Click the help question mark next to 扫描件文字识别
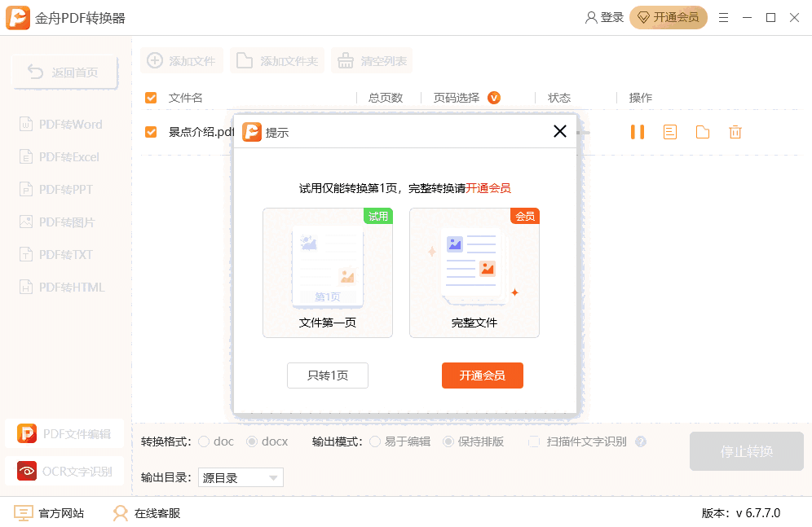The height and width of the screenshot is (527, 812). [x=641, y=441]
